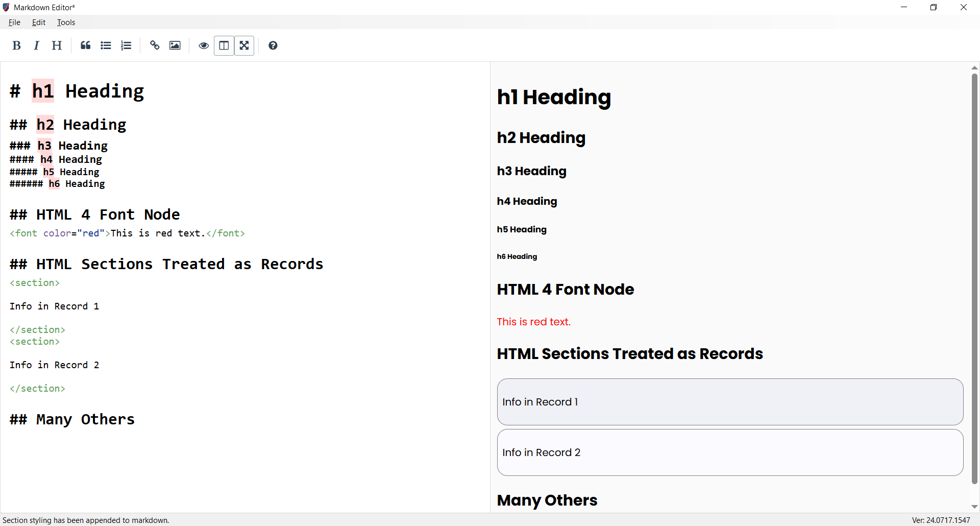This screenshot has width=980, height=526.
Task: Insert a blockquote with the quote icon
Action: click(x=85, y=45)
